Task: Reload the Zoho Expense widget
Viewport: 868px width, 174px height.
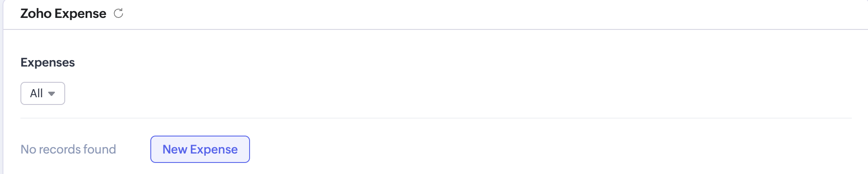Action: click(x=118, y=14)
